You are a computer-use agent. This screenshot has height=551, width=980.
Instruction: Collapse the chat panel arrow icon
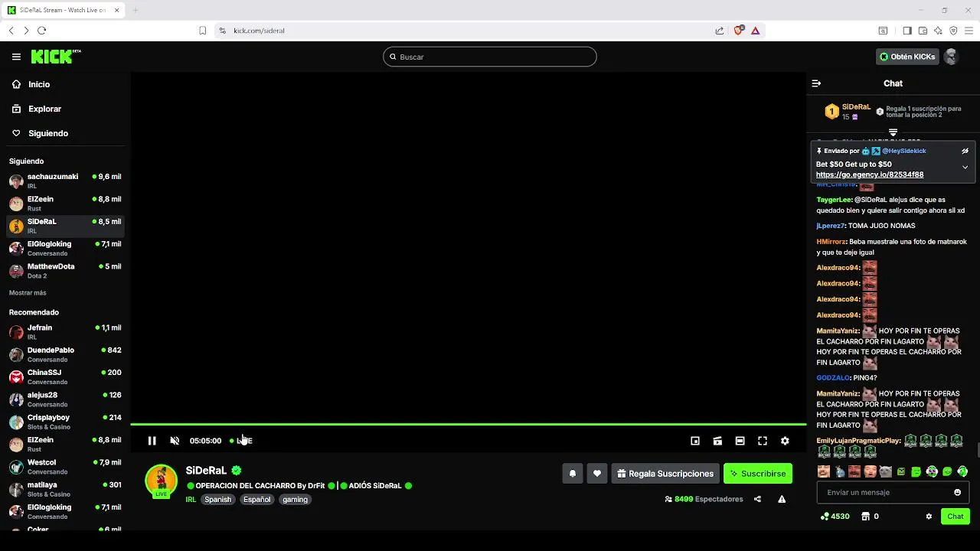(x=816, y=83)
